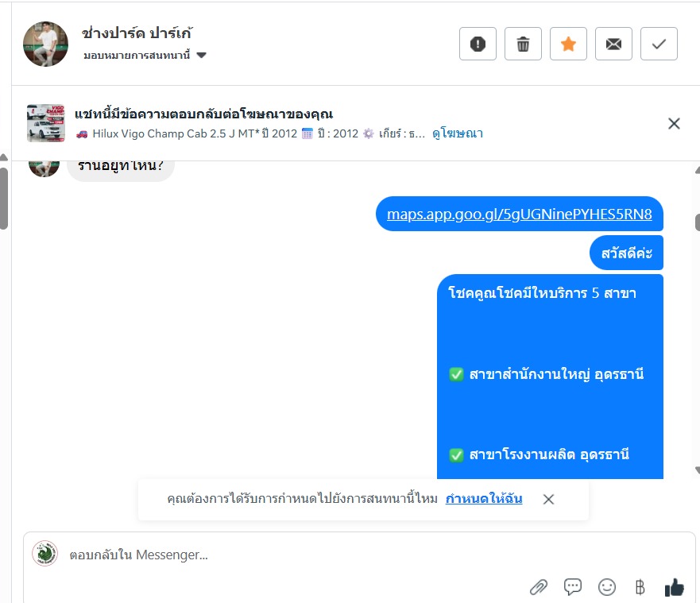Click the left conversation list scrollbar
The width and height of the screenshot is (700, 603).
point(3,199)
